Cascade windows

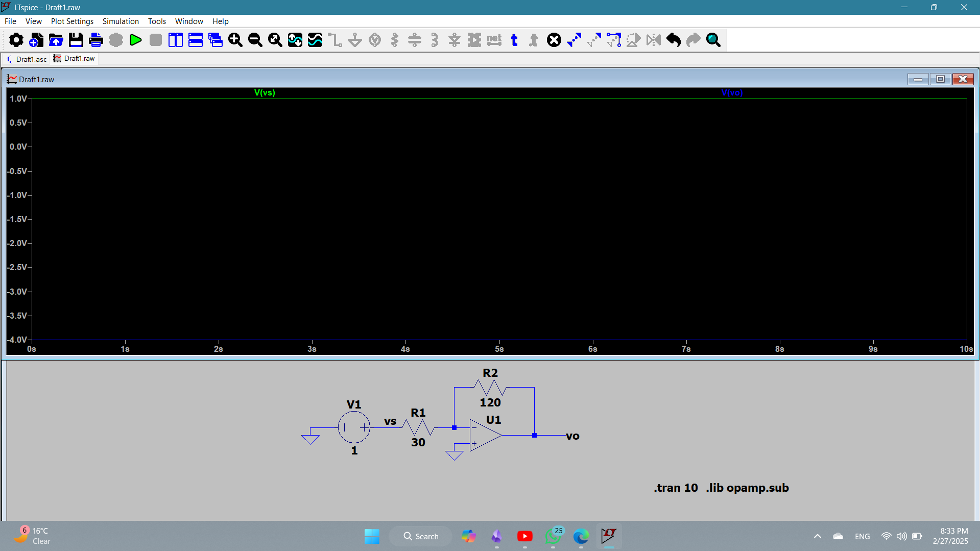(x=216, y=40)
